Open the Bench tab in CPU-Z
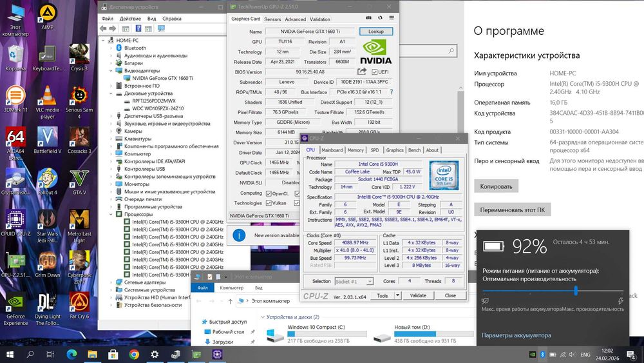Screen dimensions: 644x363 [414, 150]
